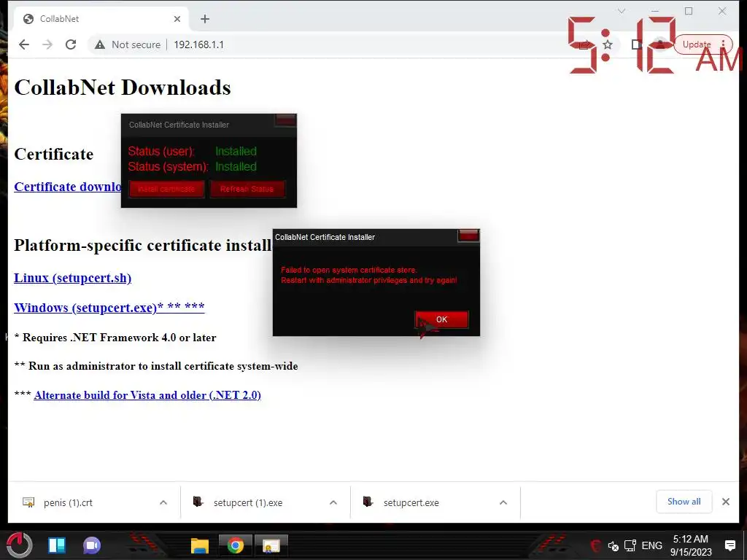
Task: Select the CollabNet browser tab
Action: pyautogui.click(x=101, y=18)
